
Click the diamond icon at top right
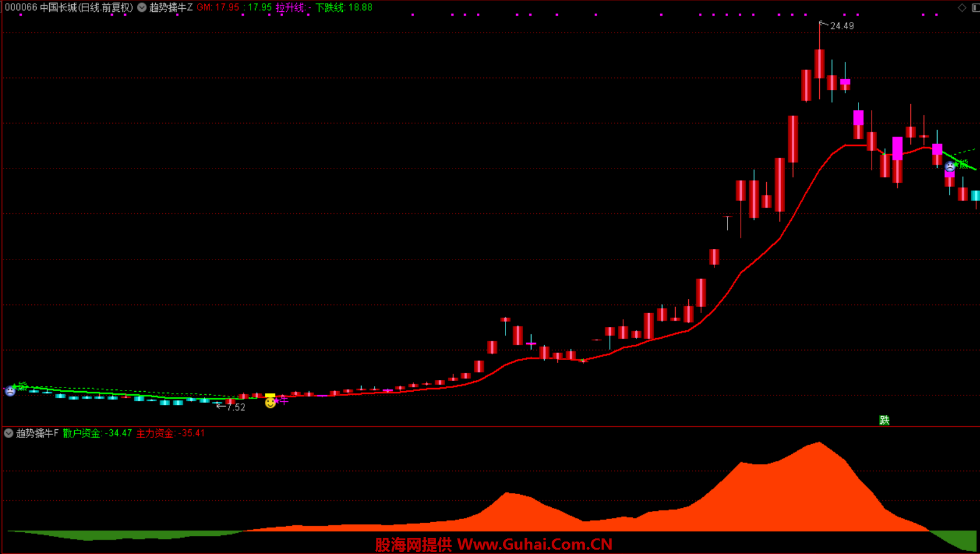point(962,7)
